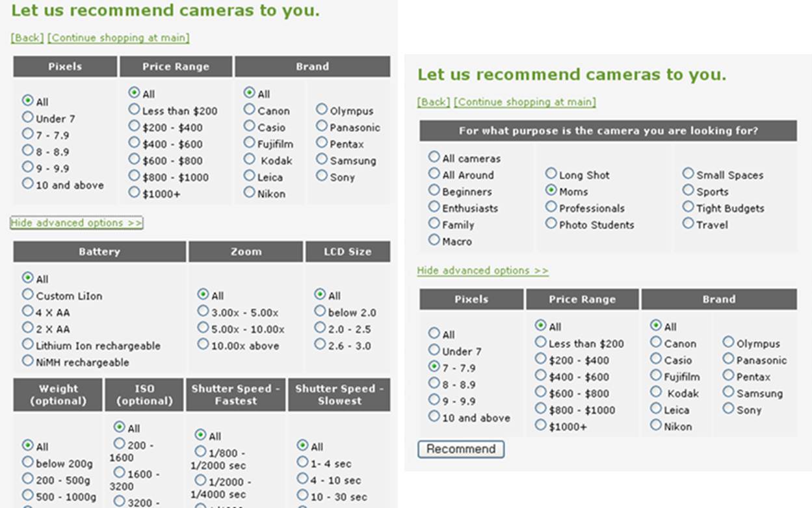Choose 'All Around' purpose option
812x508 pixels.
[x=434, y=174]
